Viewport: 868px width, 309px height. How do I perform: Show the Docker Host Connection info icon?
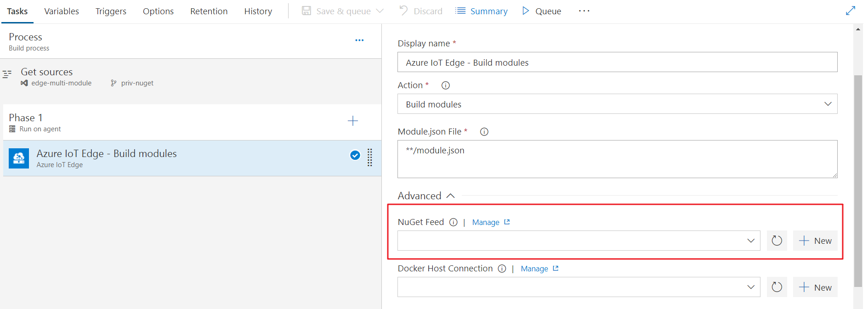point(502,269)
